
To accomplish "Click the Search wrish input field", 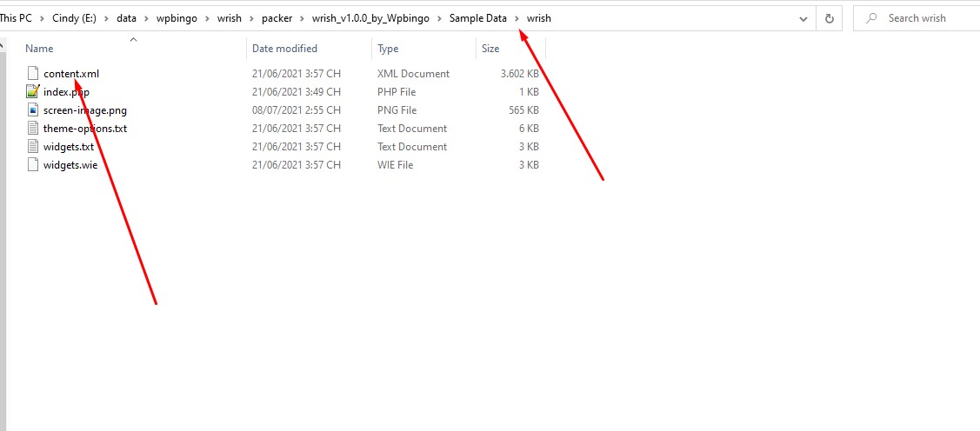I will 917,18.
